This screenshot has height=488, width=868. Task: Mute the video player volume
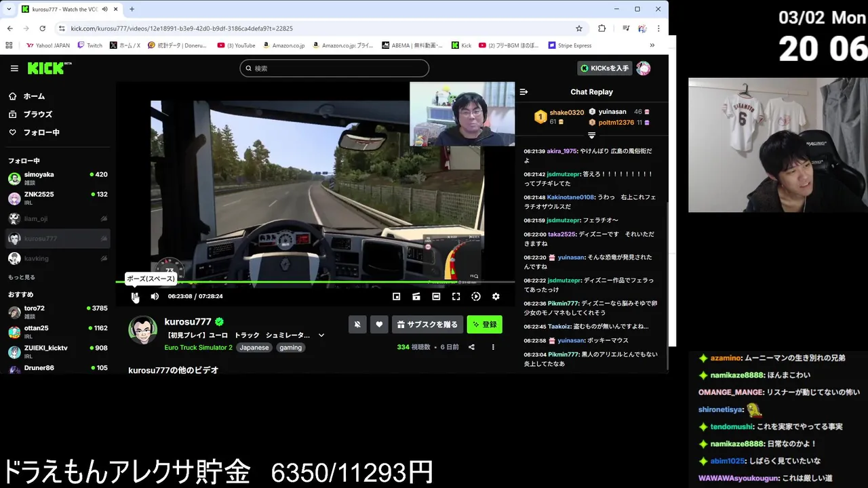click(x=155, y=296)
